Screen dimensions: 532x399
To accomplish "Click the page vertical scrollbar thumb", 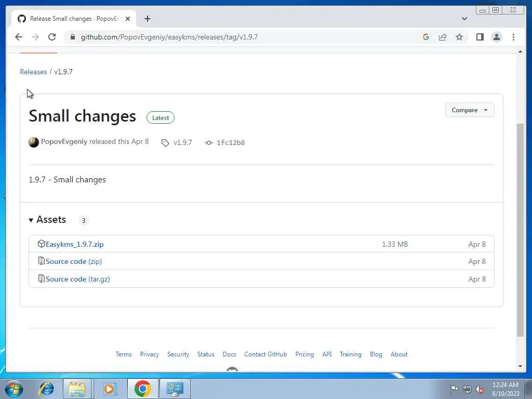I will pos(520,230).
